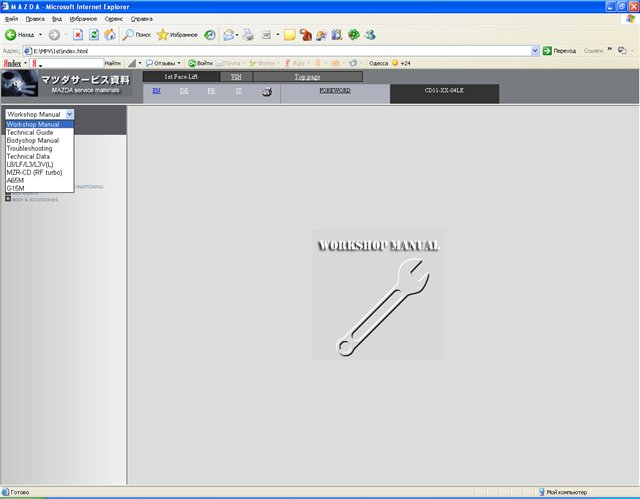Click the CD11-XX-04LE code panel
Screen dimensions: 640x499
[x=444, y=93]
